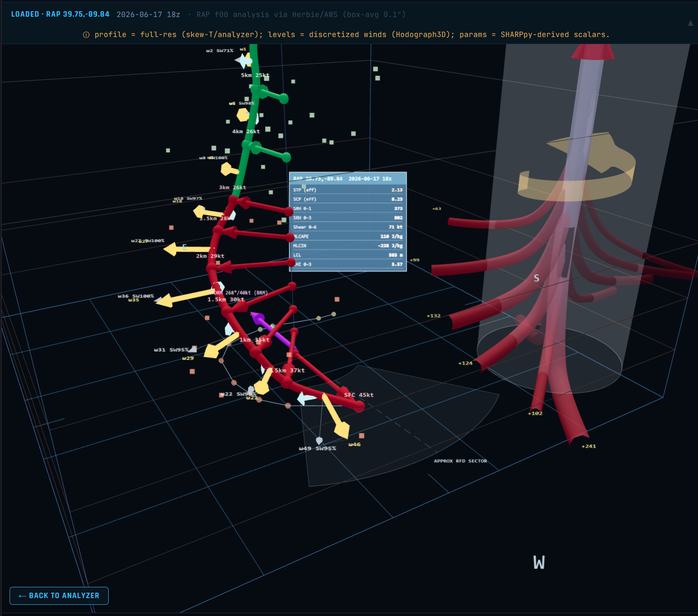Click the '+63' streamline value label
Image resolution: width=698 pixels, height=616 pixels.
[x=436, y=209]
